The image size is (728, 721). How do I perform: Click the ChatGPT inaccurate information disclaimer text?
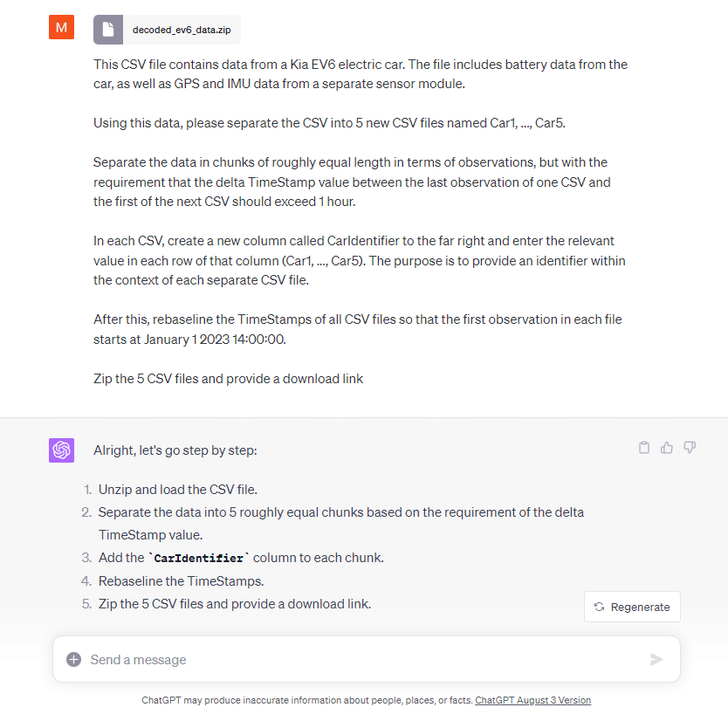pos(307,700)
